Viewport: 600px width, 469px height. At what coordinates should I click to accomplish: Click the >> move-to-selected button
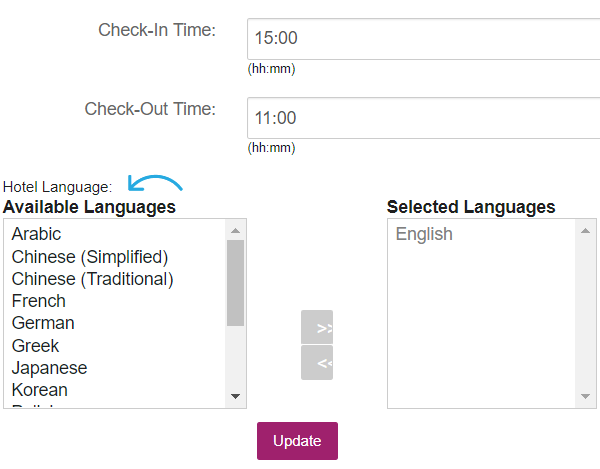(317, 327)
